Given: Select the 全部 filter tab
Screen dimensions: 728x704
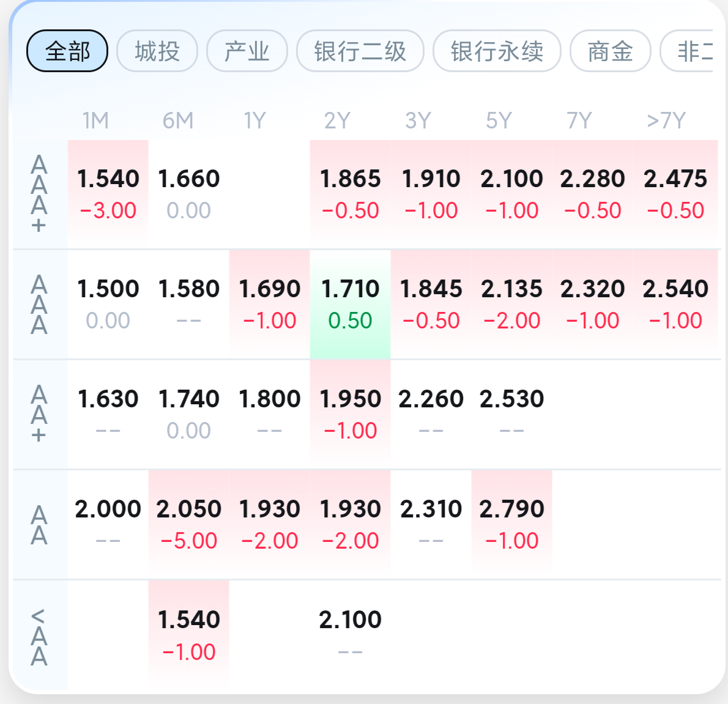Looking at the screenshot, I should point(67,51).
